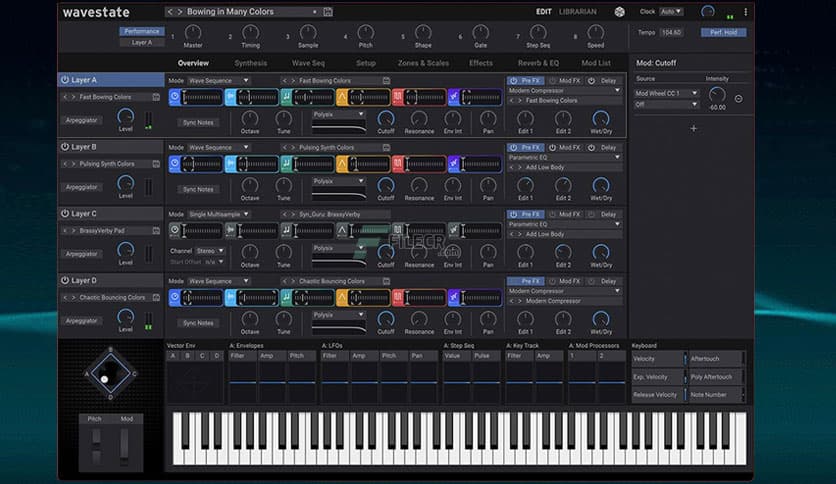
Task: Save the Chaotic Bouncing Colors program disk icon
Action: pos(156,297)
